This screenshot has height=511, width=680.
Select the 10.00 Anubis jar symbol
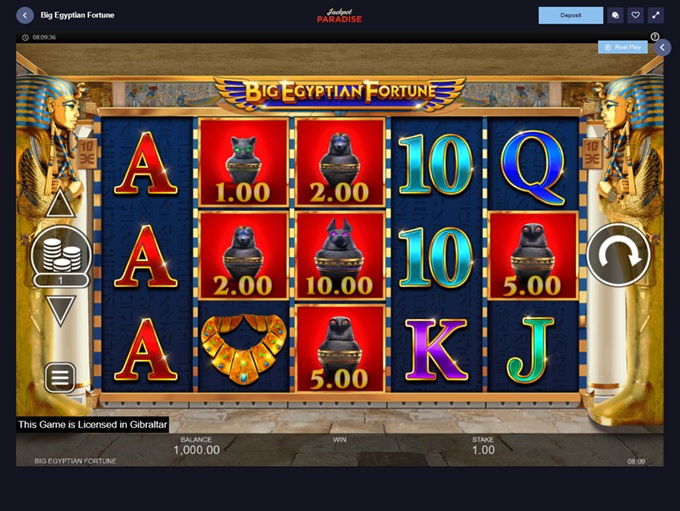click(x=340, y=256)
